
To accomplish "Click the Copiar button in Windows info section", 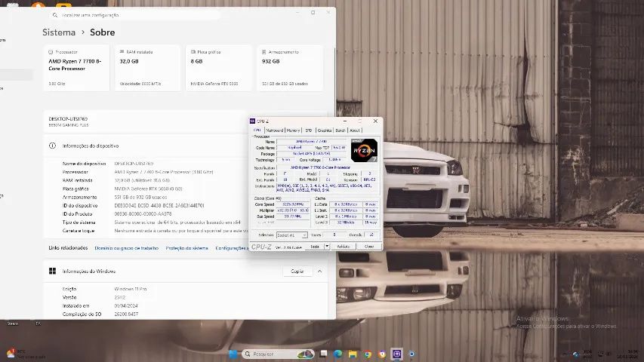I will point(297,271).
